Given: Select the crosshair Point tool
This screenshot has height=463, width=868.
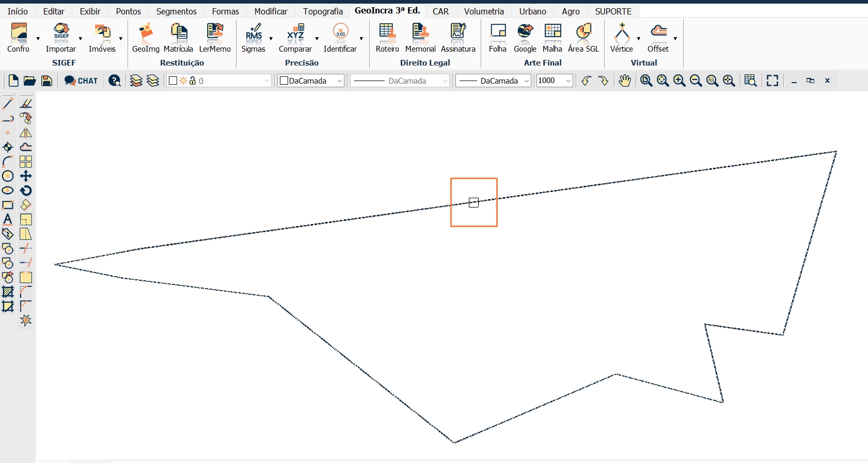Looking at the screenshot, I should click(8, 147).
